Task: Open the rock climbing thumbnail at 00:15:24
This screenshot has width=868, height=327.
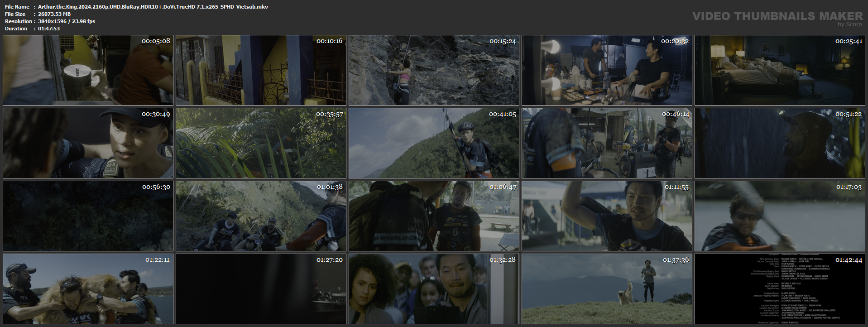Action: pyautogui.click(x=434, y=70)
